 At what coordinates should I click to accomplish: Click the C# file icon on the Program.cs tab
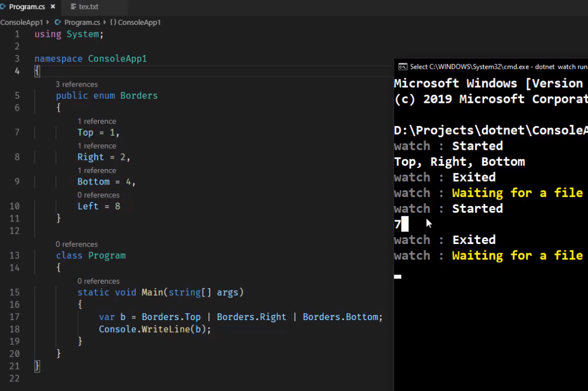coord(3,7)
